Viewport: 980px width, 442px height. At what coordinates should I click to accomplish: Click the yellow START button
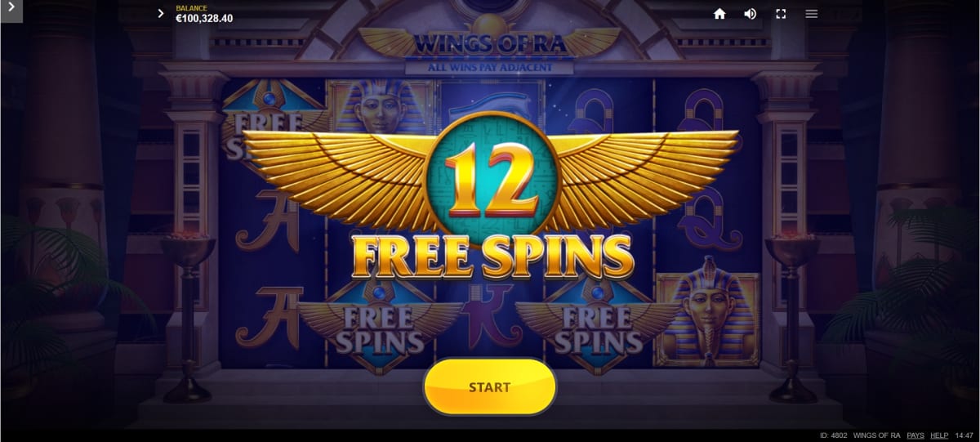coord(489,387)
